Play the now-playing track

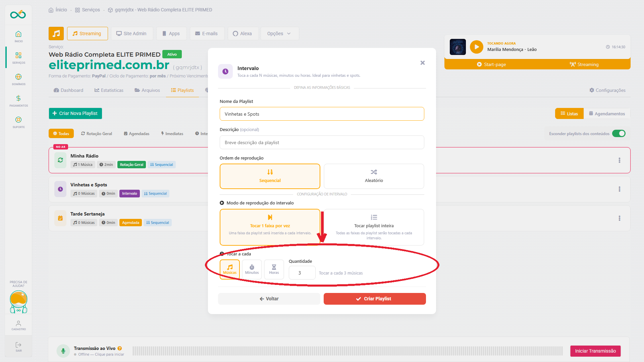click(x=476, y=47)
